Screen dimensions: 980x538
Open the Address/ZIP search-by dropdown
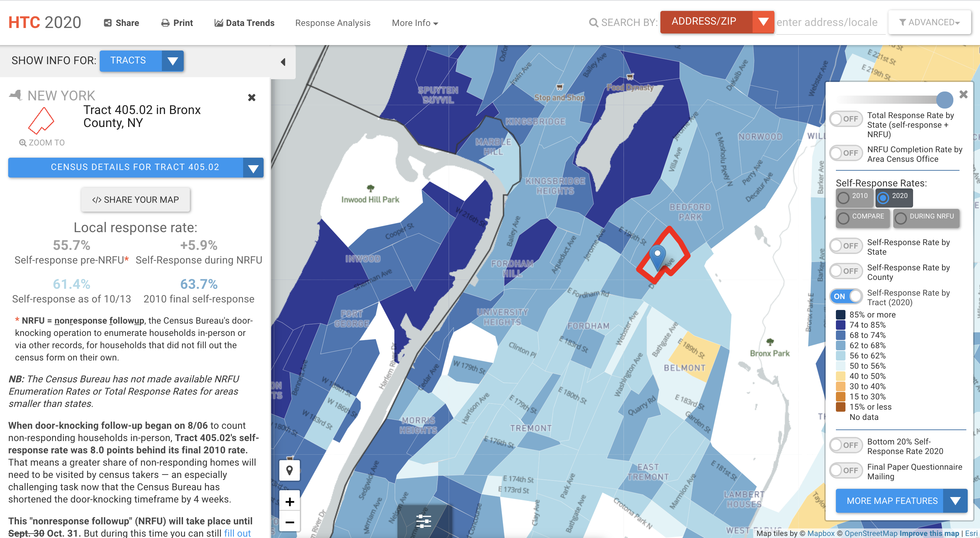point(717,22)
